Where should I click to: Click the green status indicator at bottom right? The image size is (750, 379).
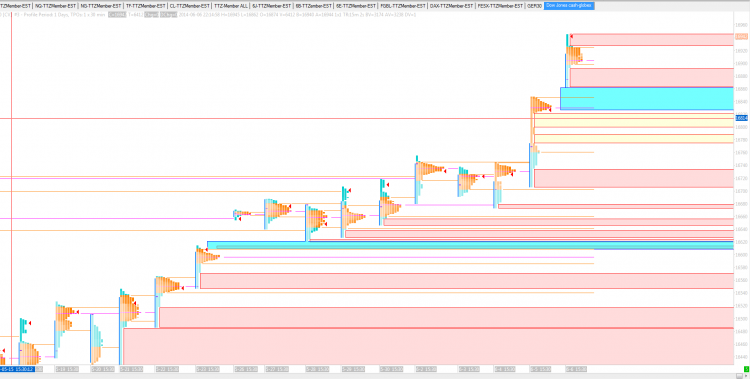[746, 368]
